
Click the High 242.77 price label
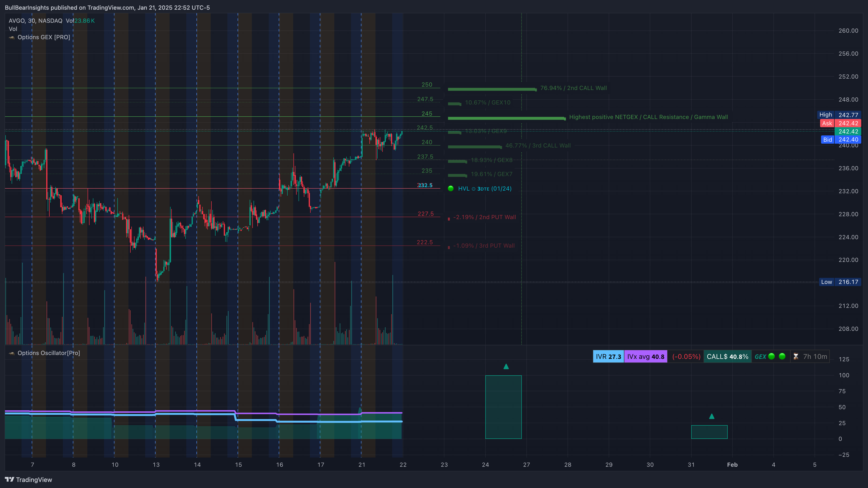pyautogui.click(x=839, y=115)
